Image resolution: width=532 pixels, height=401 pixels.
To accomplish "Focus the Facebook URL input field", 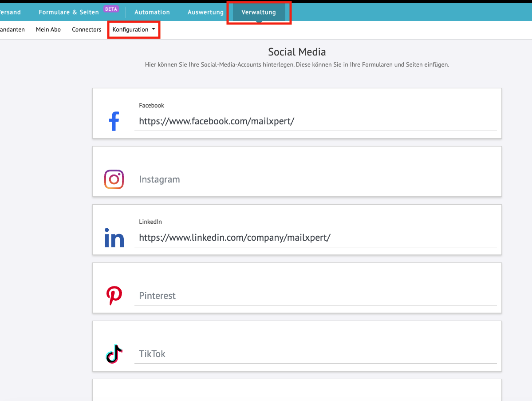I will 315,121.
